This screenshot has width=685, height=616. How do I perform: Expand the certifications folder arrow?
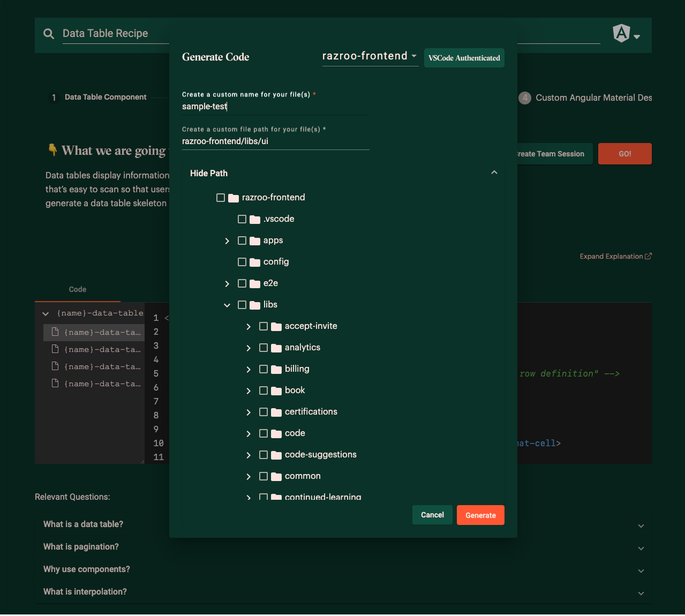click(x=249, y=412)
